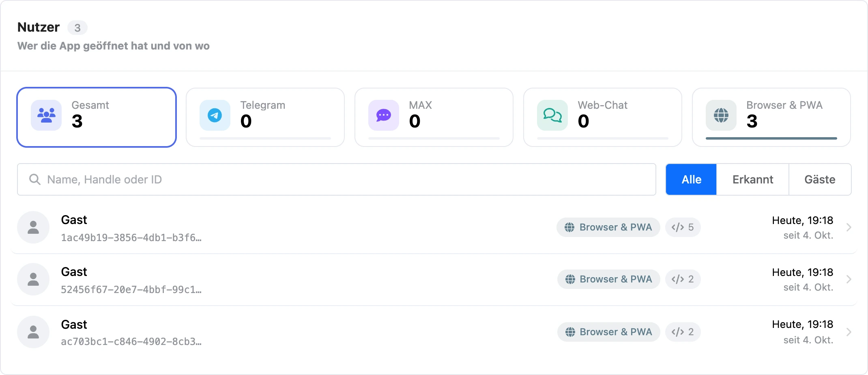Open the Web-Chat stat card
Screen dimensions: 868x375
(x=603, y=117)
